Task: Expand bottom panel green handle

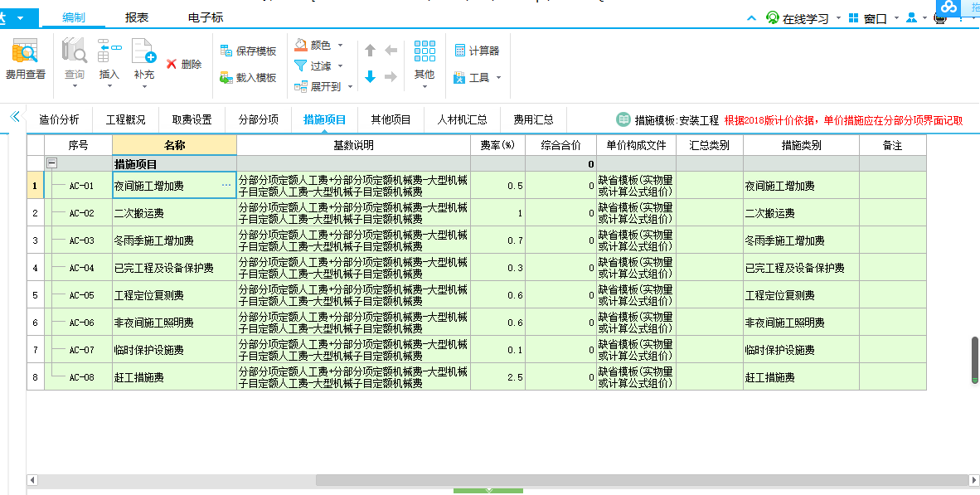Action: pyautogui.click(x=488, y=491)
